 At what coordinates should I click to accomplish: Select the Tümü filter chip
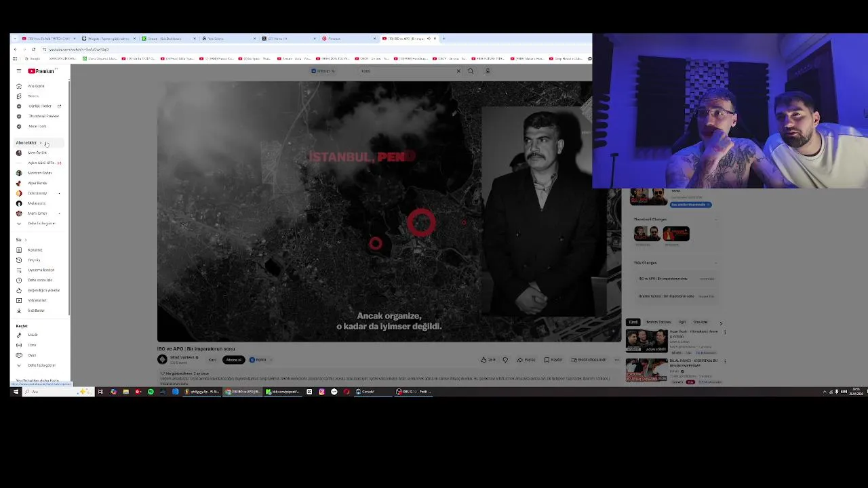(x=633, y=322)
